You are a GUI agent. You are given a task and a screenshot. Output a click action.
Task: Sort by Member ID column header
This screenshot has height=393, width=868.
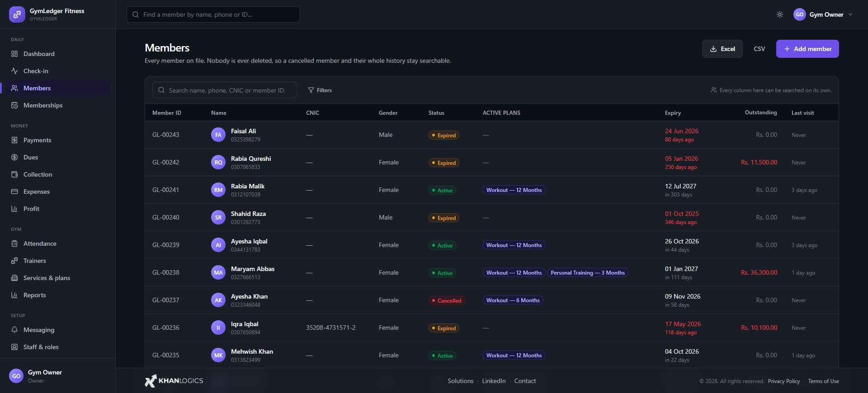pyautogui.click(x=167, y=113)
